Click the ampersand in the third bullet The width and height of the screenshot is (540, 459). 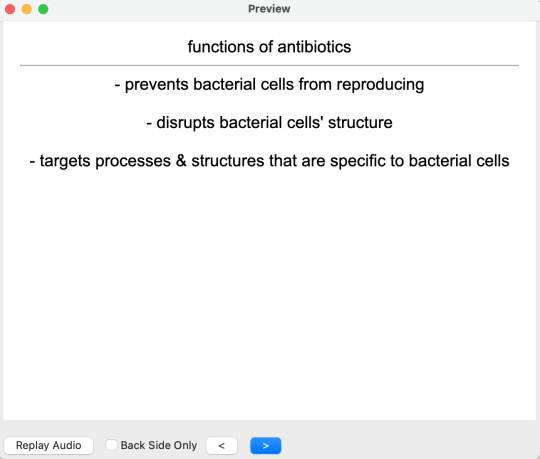pos(181,161)
